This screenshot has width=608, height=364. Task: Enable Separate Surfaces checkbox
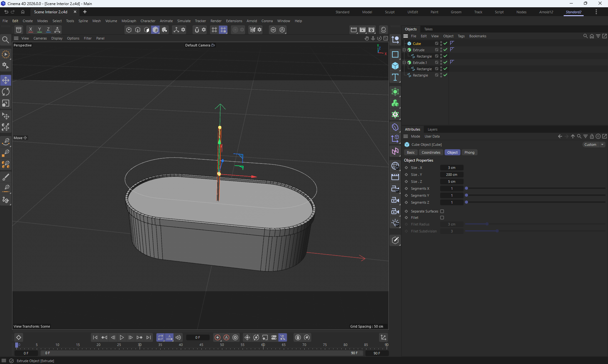point(442,211)
